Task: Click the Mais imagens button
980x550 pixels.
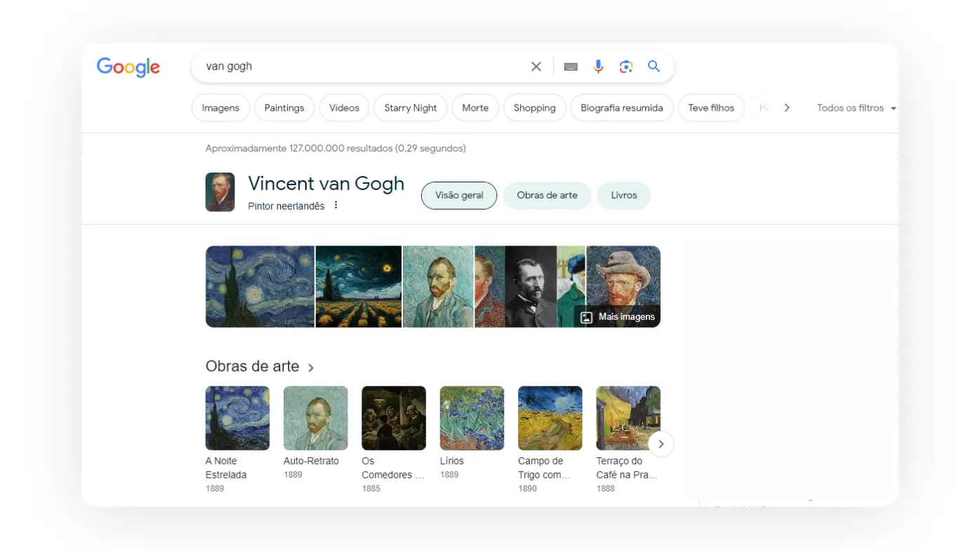Action: [618, 317]
